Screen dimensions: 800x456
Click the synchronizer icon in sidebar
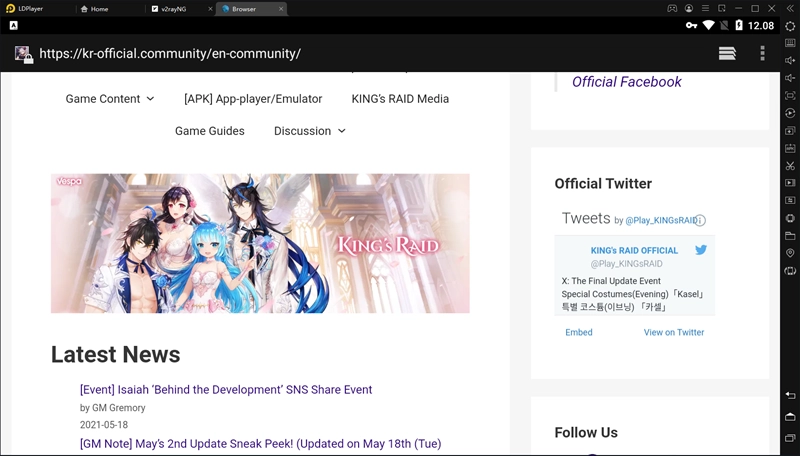[x=790, y=200]
